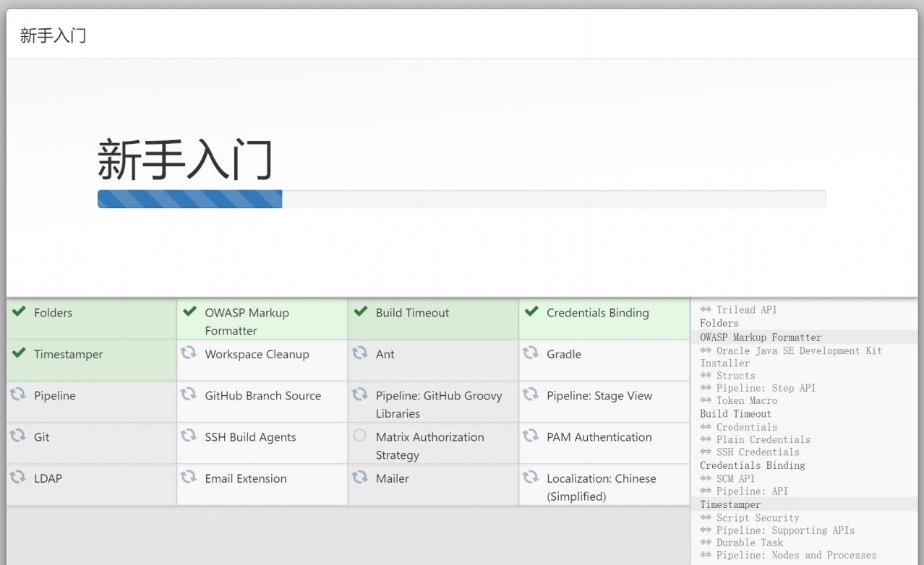The image size is (924, 565).
Task: Select the Ant plugin label
Action: coord(385,354)
